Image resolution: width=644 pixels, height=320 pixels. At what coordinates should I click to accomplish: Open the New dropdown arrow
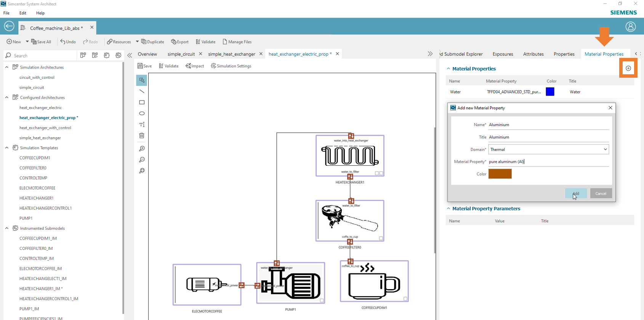click(27, 42)
